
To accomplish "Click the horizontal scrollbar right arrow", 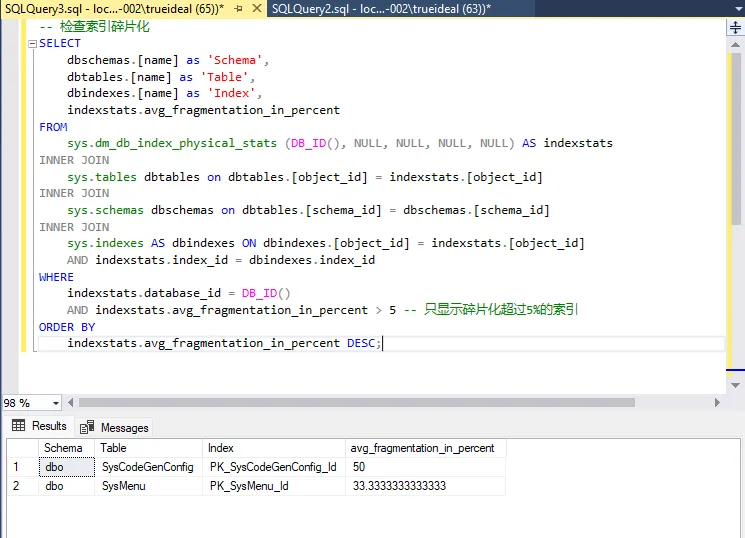I will [717, 403].
